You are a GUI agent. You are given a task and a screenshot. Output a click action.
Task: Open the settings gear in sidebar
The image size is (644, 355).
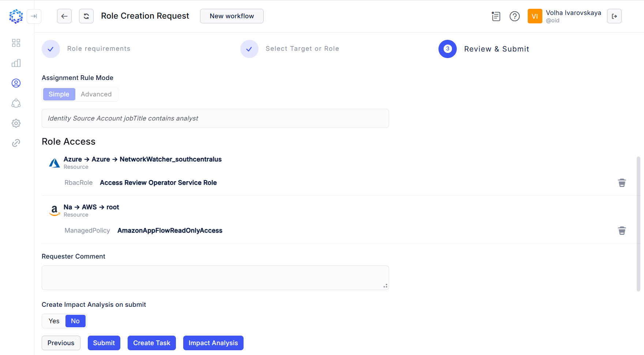[16, 123]
